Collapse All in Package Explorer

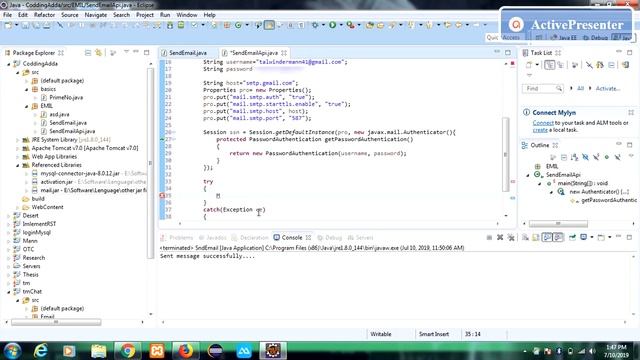tap(88, 53)
